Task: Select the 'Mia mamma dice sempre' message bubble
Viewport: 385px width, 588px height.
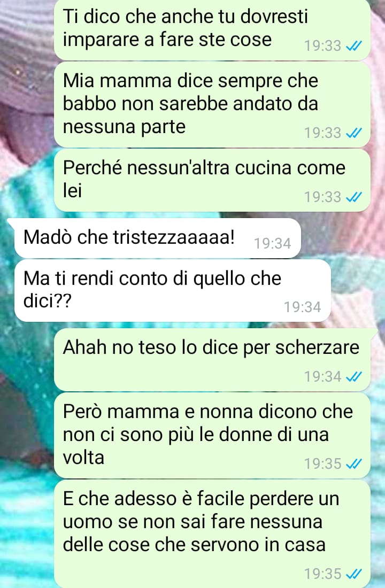Action: click(x=212, y=105)
